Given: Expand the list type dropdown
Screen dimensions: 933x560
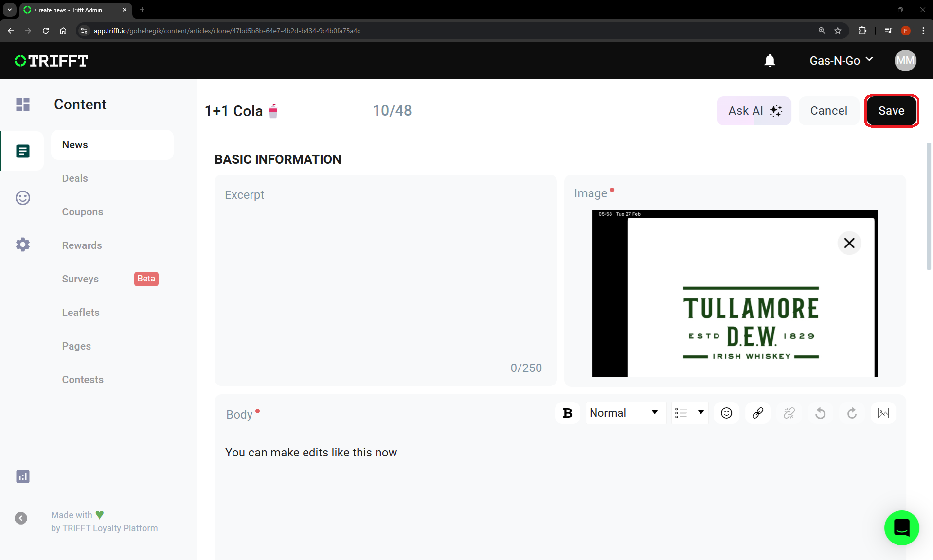Looking at the screenshot, I should point(690,413).
